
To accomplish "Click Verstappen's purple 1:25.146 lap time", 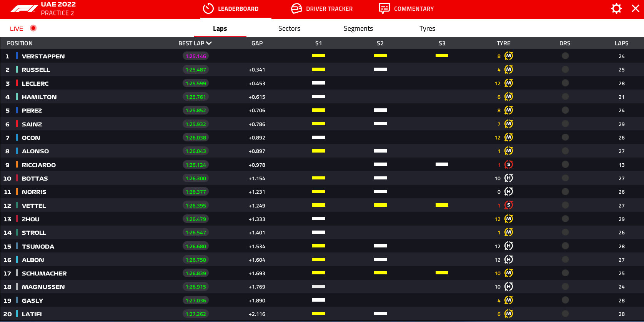I will 196,56.
